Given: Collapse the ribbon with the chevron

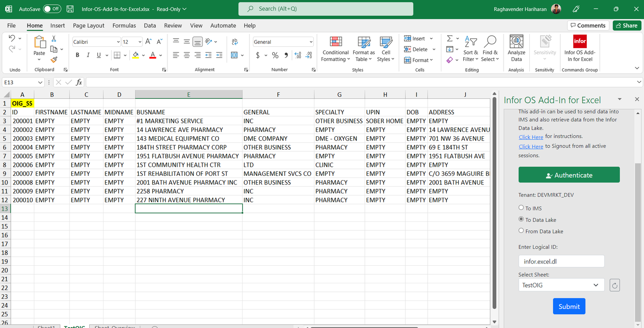Looking at the screenshot, I should click(637, 68).
